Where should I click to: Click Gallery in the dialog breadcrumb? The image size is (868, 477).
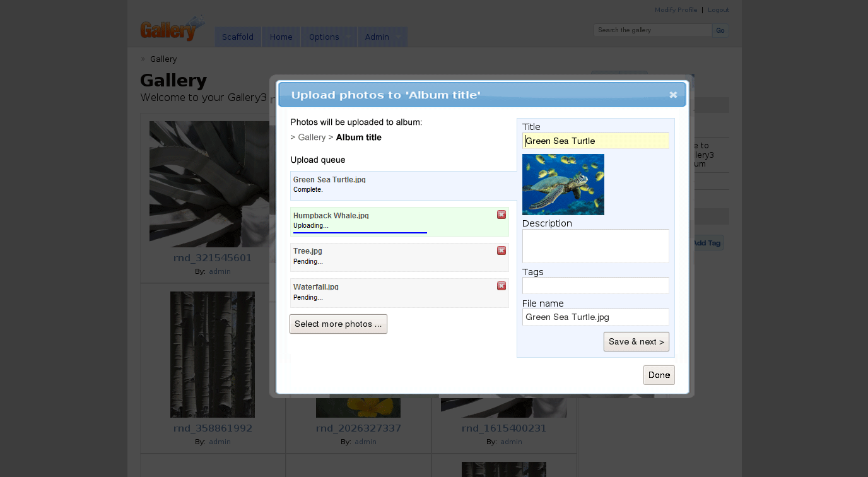pyautogui.click(x=312, y=138)
